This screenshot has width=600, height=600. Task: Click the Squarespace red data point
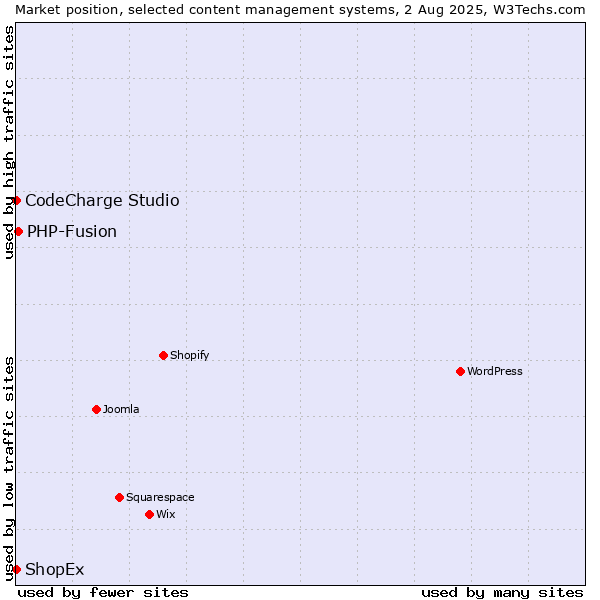(x=119, y=497)
